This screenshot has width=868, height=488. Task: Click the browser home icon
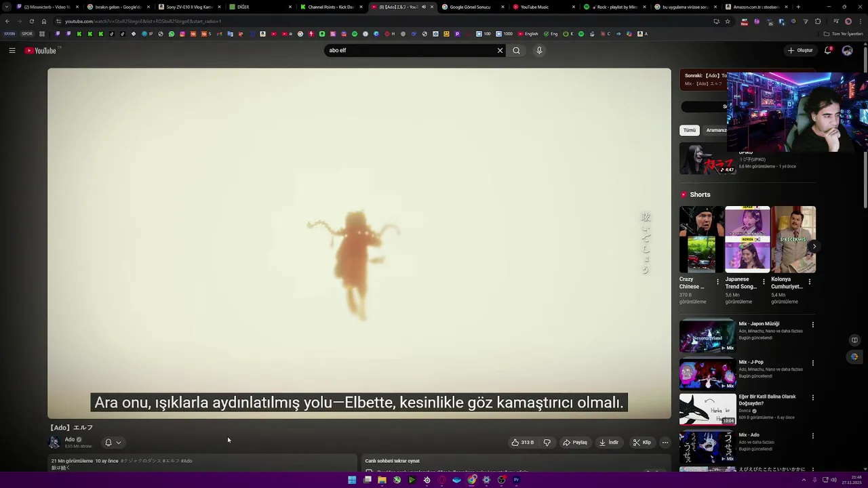[x=44, y=21]
